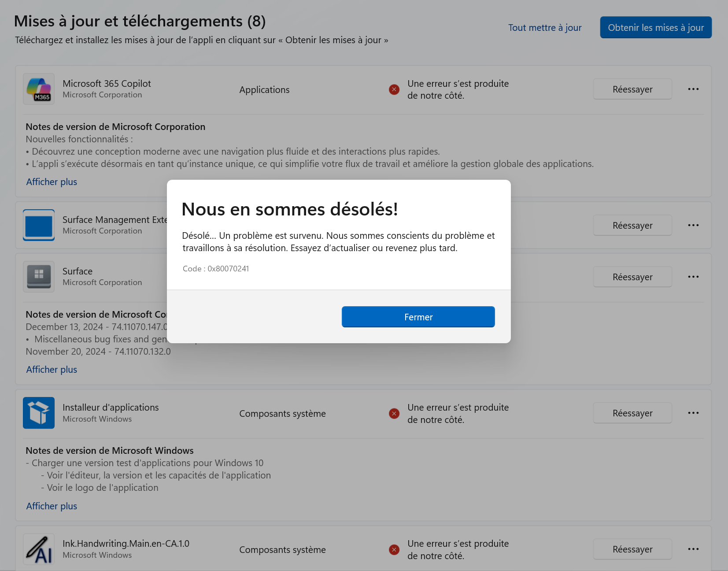Click Notes de version de Microsoft Windows heading
Screen dimensions: 728x571
coord(110,451)
